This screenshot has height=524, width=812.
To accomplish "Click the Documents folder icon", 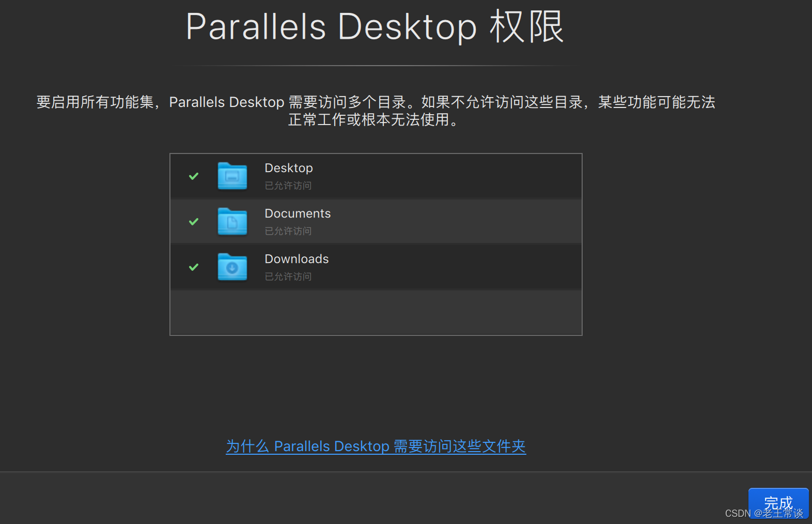I will 232,222.
